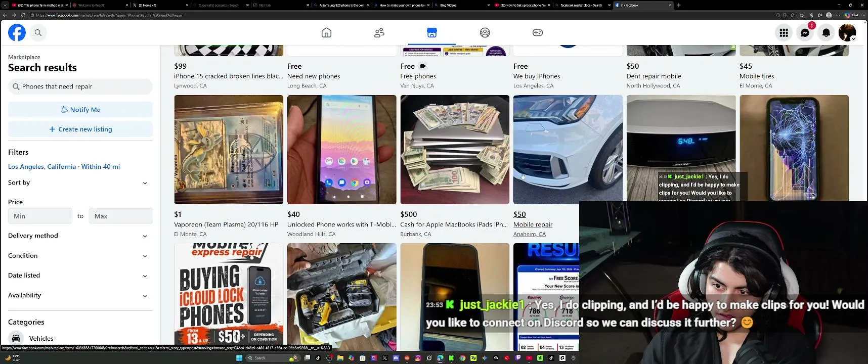This screenshot has width=868, height=364.
Task: Expand the Availability filter
Action: [80, 295]
